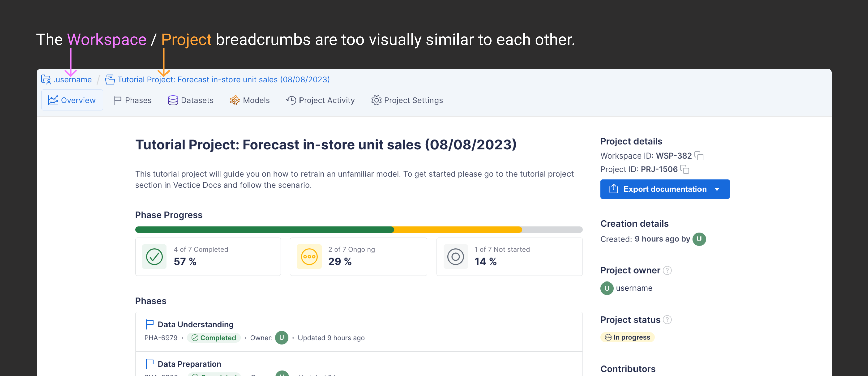The image size is (868, 376).
Task: Click the In progress project status badge
Action: tap(627, 337)
